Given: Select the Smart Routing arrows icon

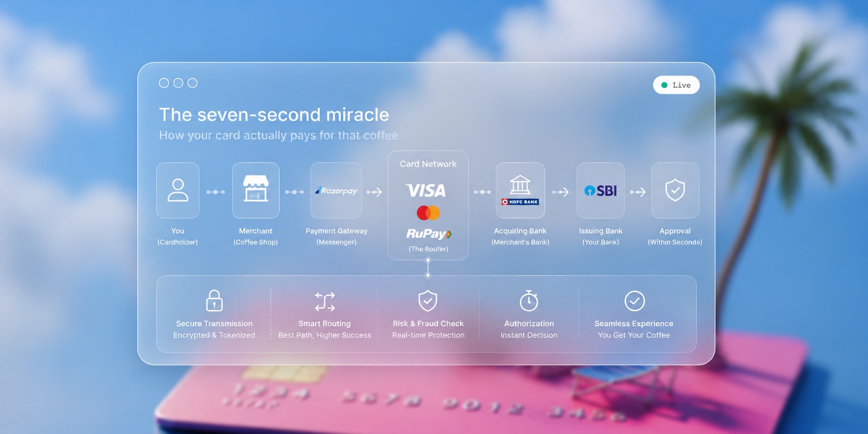Looking at the screenshot, I should pos(325,301).
